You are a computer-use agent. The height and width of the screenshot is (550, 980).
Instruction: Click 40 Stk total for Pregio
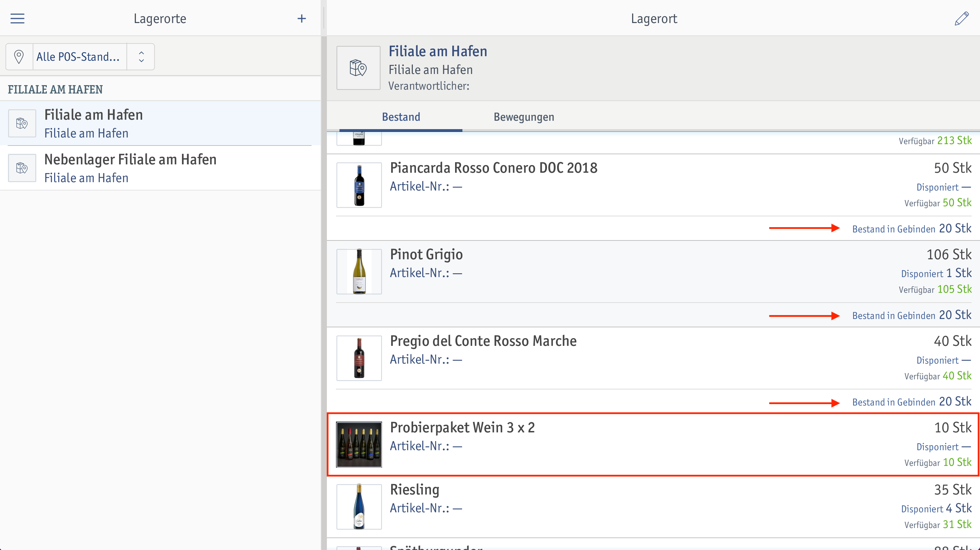953,341
